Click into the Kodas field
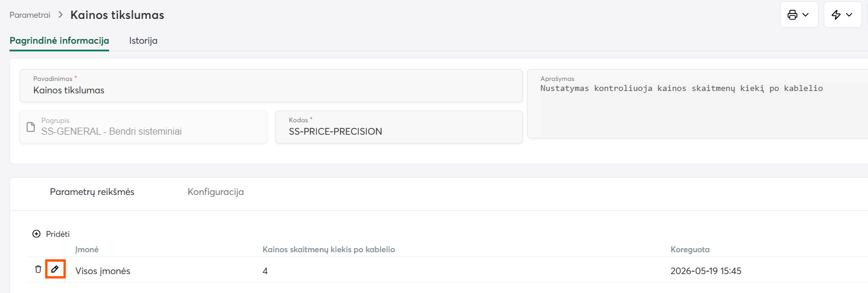This screenshot has width=868, height=293. (399, 127)
